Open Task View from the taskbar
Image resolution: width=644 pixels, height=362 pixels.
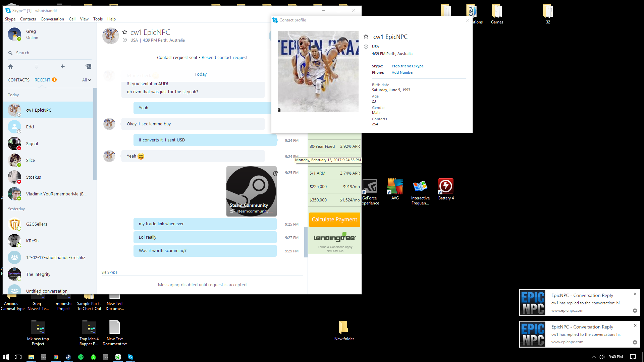pyautogui.click(x=18, y=357)
